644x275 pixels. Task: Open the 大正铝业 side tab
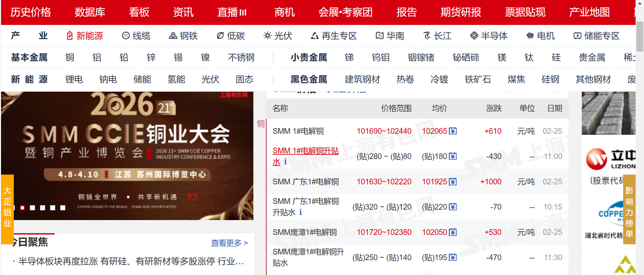point(7,207)
